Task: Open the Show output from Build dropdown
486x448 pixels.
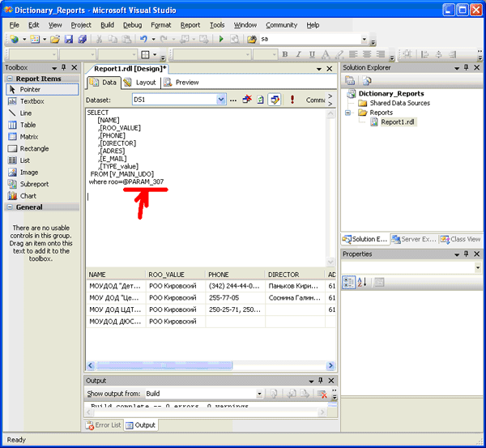Action: (x=259, y=394)
